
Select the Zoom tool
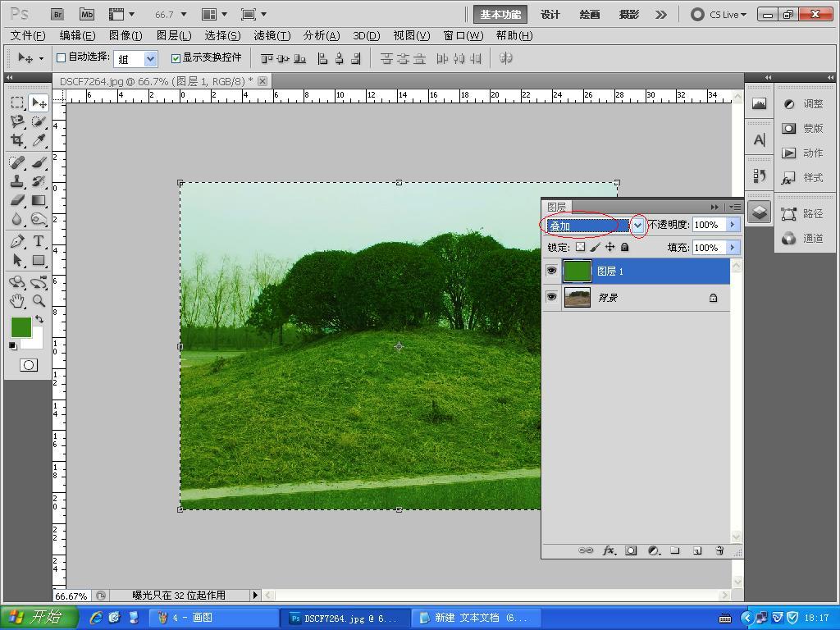click(x=39, y=300)
